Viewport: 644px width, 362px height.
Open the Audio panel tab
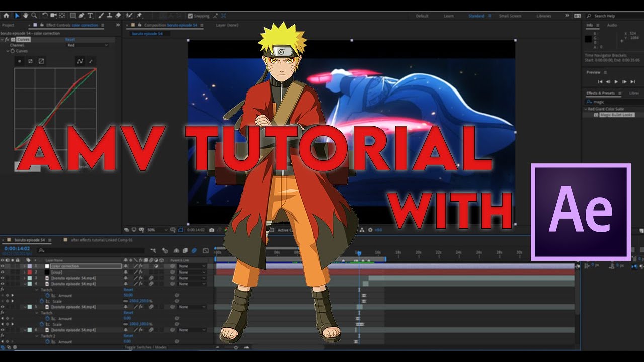pyautogui.click(x=612, y=25)
